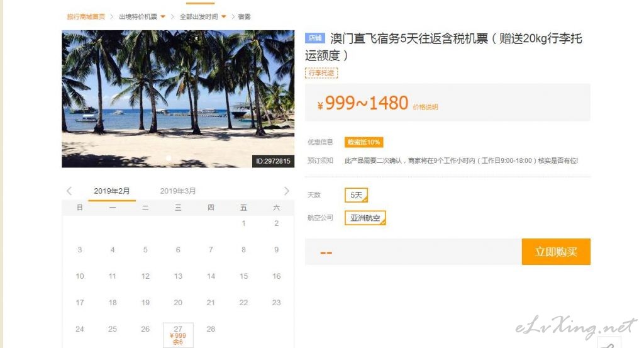
Task: Click the 立即购买 button
Action: click(556, 252)
